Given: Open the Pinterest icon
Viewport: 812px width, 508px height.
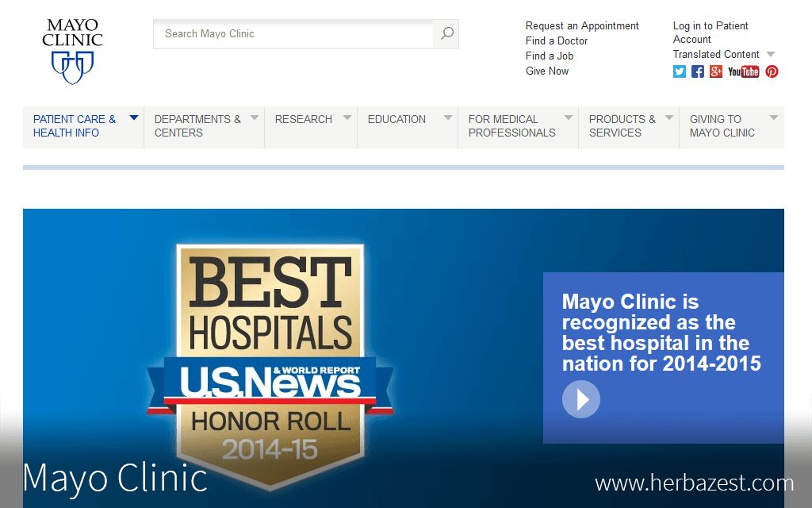Looking at the screenshot, I should [x=772, y=71].
